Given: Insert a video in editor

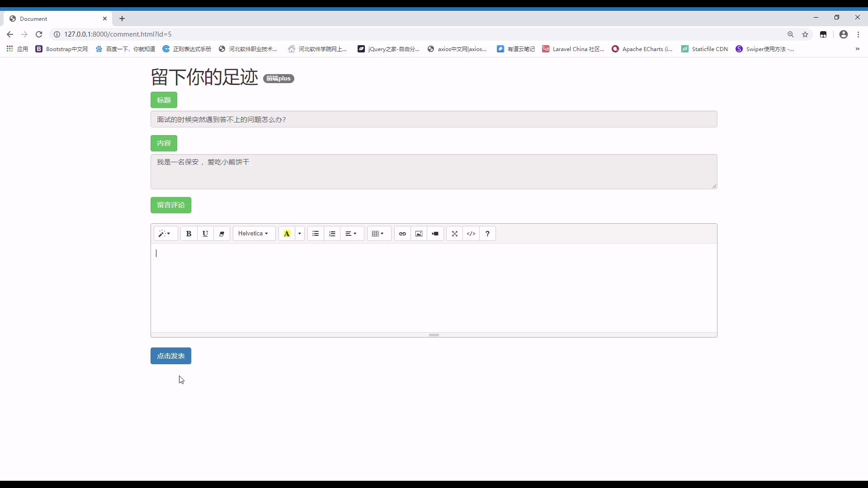Looking at the screenshot, I should [x=435, y=234].
